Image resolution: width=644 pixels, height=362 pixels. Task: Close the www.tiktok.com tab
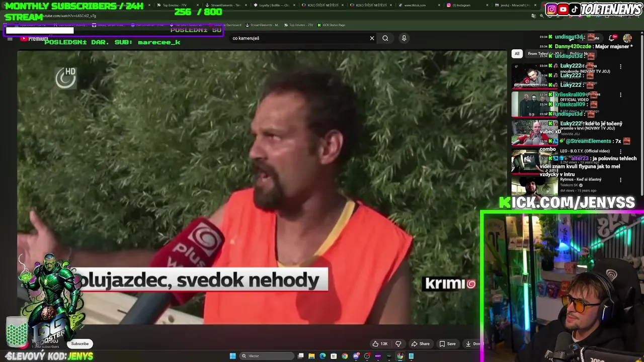tap(439, 5)
